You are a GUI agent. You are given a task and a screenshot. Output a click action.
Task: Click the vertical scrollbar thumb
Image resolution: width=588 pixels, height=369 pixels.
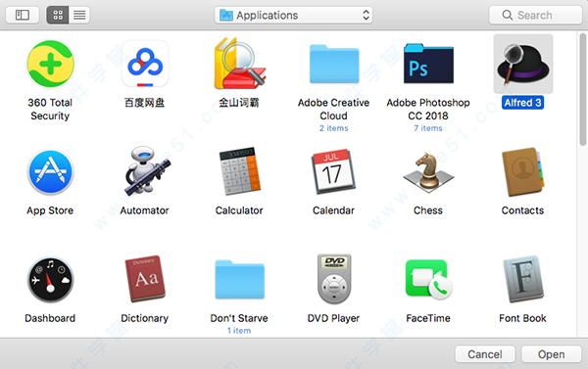coord(582,89)
